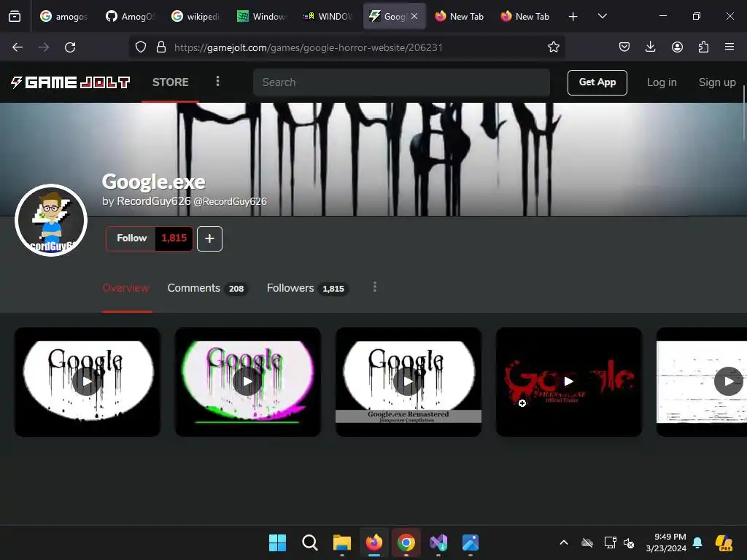
Task: Show hidden system tray icons
Action: [x=564, y=542]
